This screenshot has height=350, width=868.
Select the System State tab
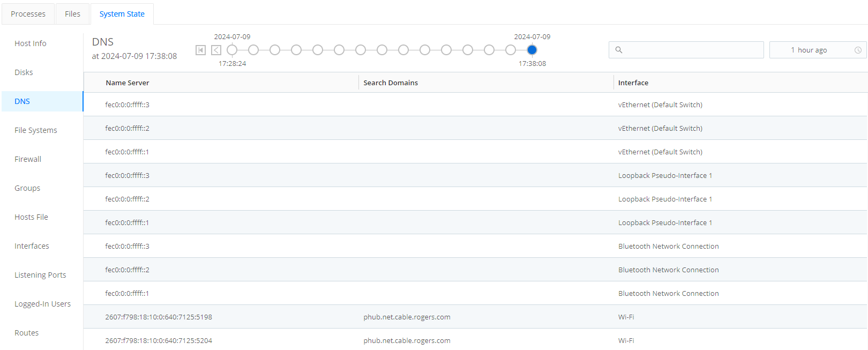pos(122,14)
